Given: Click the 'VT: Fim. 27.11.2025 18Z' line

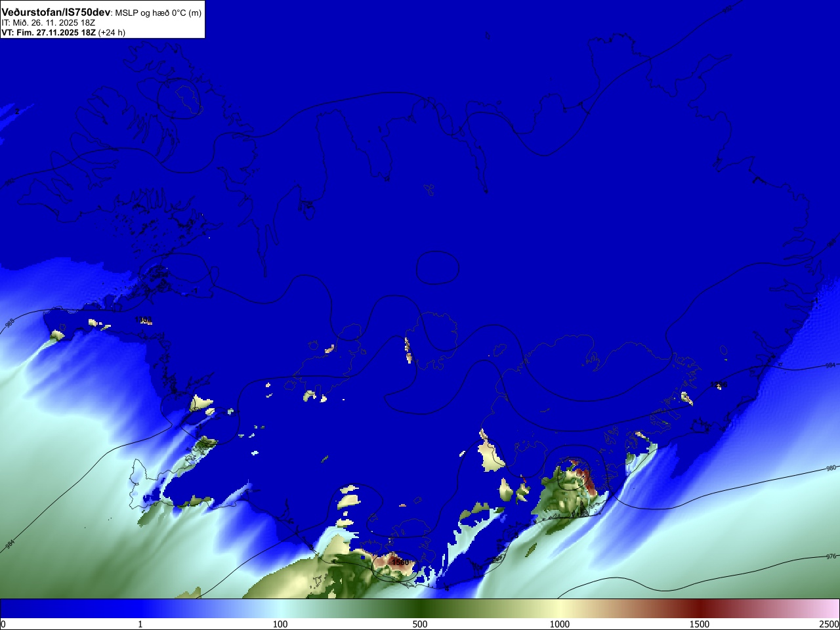Looking at the screenshot, I should click(49, 32).
